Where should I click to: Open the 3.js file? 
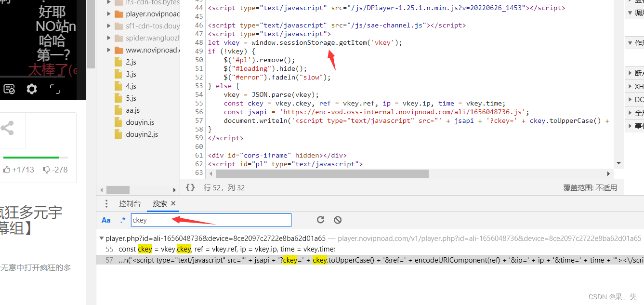point(131,74)
